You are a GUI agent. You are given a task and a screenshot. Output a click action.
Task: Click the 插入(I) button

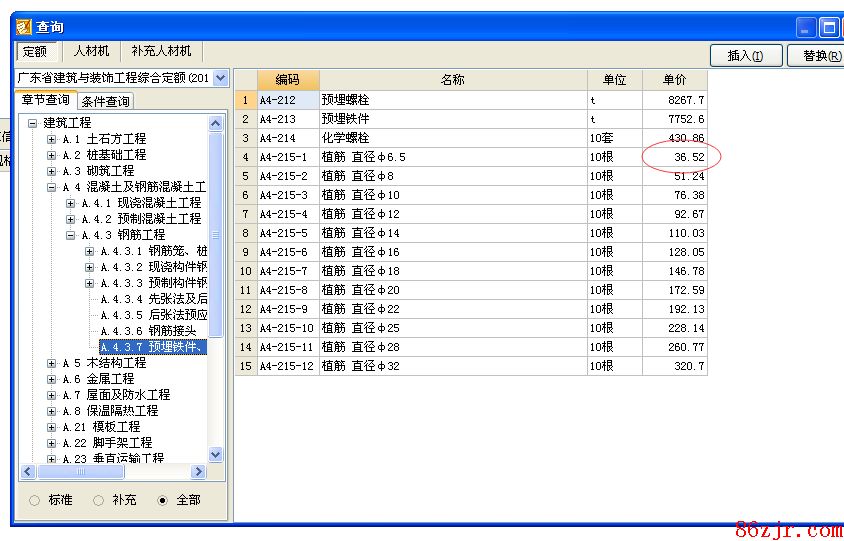coord(745,56)
